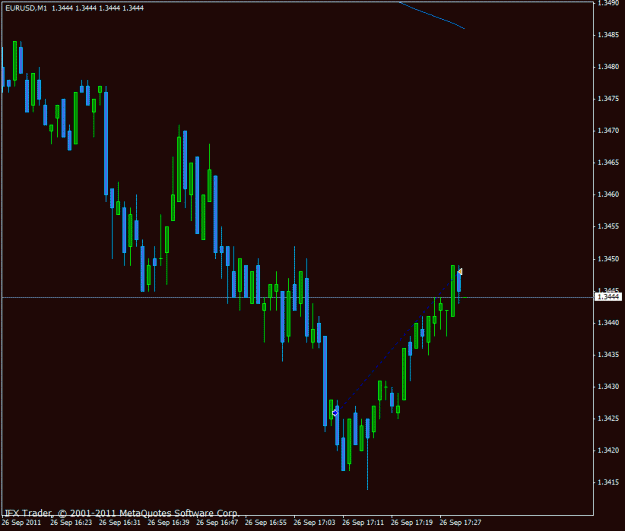Click the 26 Sep 17:19 time label

pyautogui.click(x=411, y=522)
